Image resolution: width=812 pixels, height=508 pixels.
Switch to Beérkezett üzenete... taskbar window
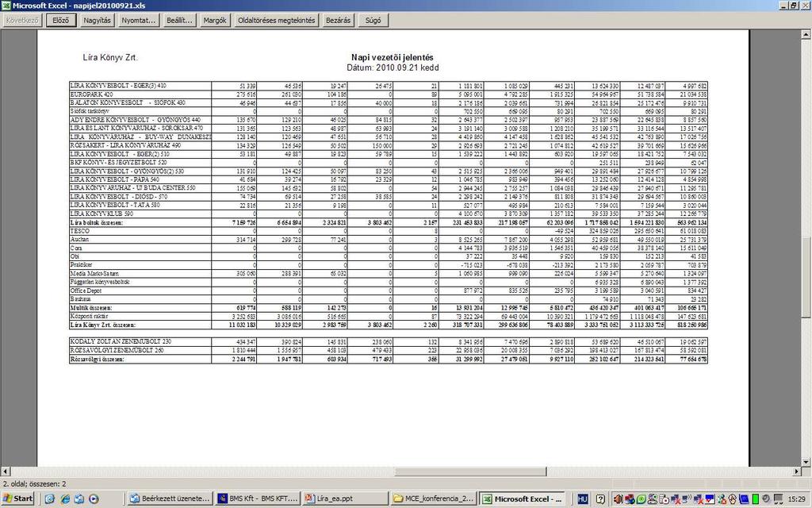click(x=170, y=498)
